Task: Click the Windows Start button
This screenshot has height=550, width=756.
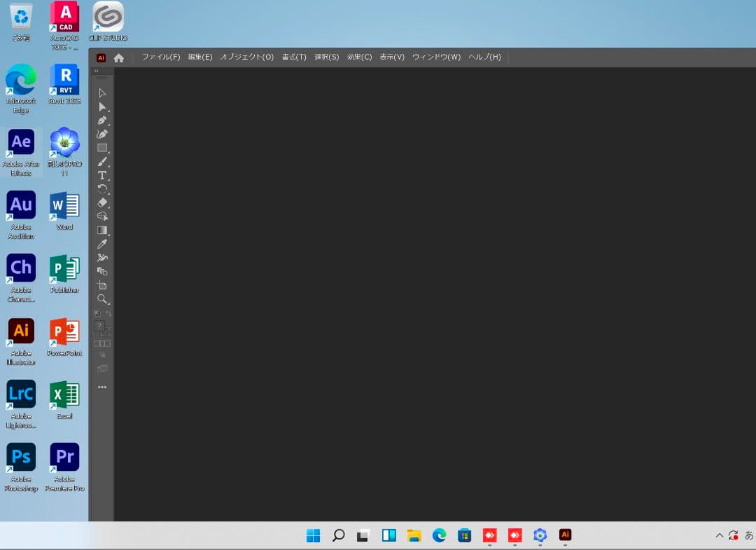Action: (313, 536)
